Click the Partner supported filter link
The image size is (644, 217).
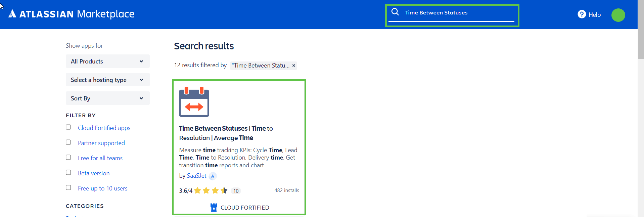coord(101,143)
